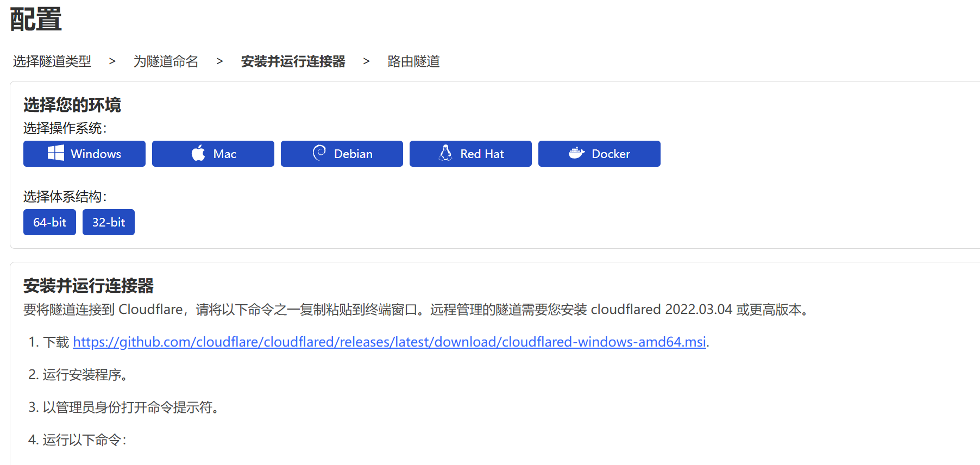This screenshot has height=465, width=980.
Task: Switch architecture to 32-bit
Action: (x=109, y=222)
